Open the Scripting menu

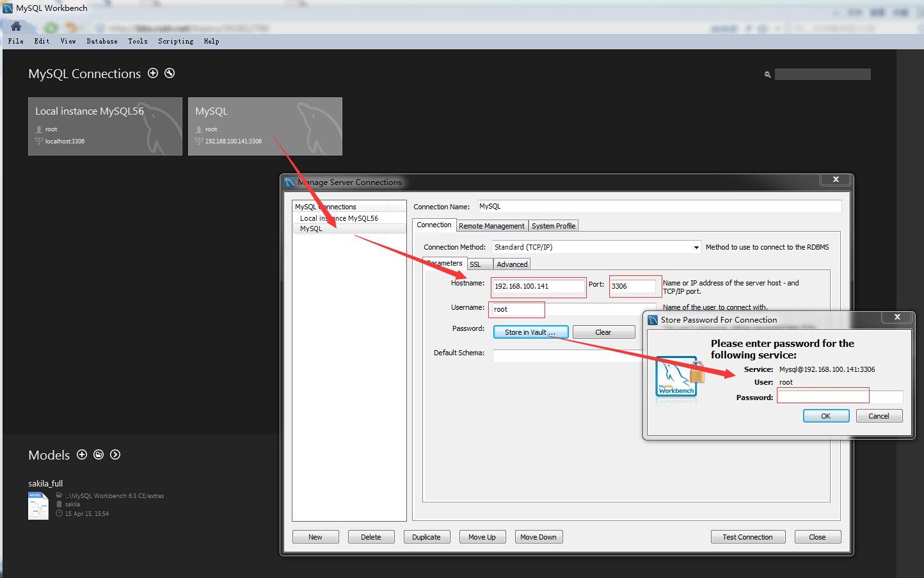click(175, 41)
